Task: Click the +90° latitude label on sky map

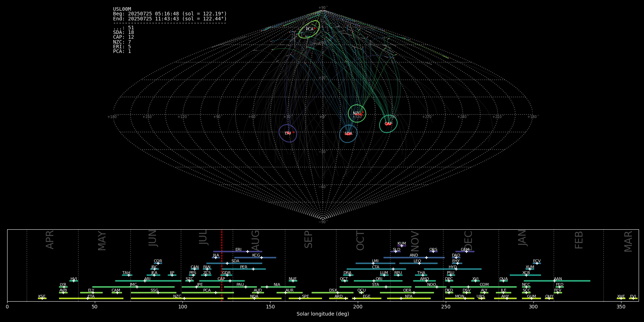Action: (323, 8)
